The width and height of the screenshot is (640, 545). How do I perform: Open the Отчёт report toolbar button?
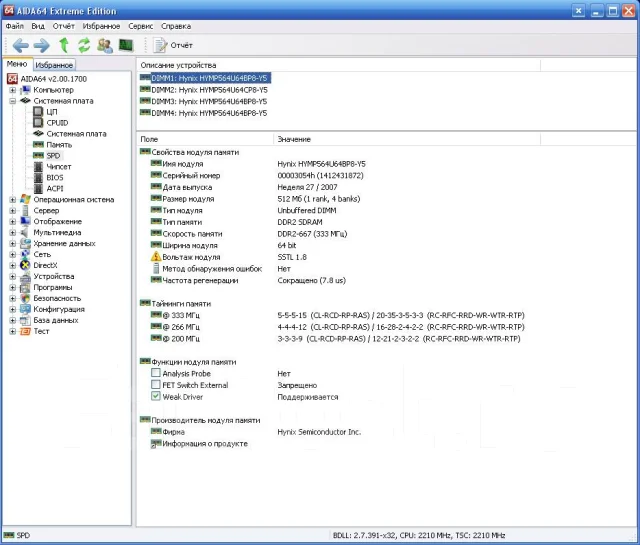pos(173,45)
